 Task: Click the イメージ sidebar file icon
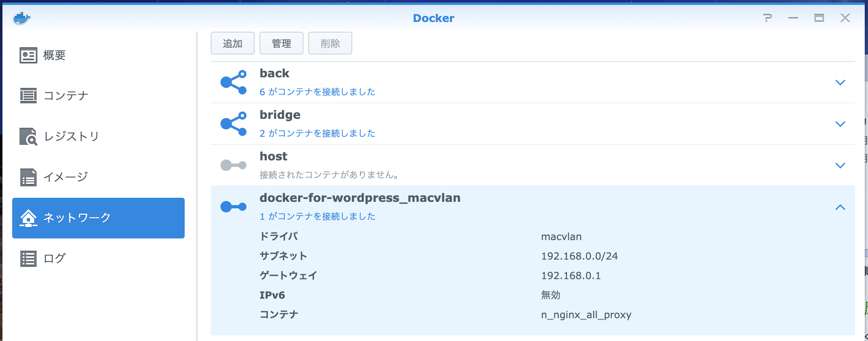[28, 177]
